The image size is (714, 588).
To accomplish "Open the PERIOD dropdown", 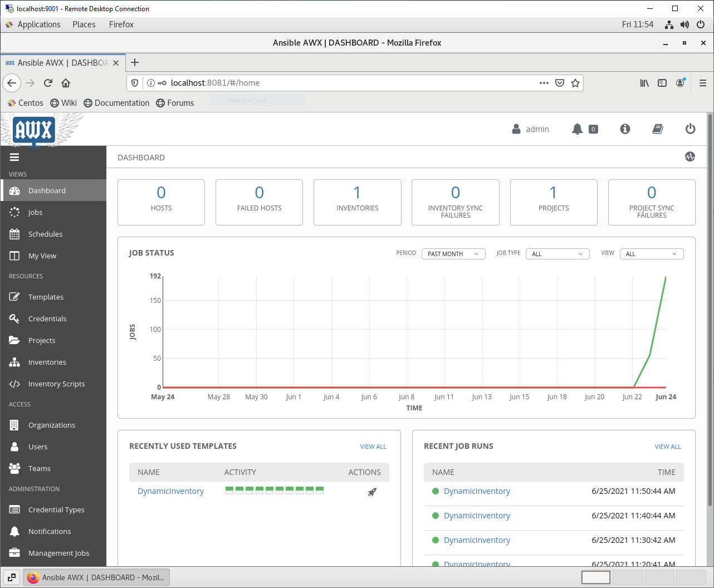I will point(453,253).
